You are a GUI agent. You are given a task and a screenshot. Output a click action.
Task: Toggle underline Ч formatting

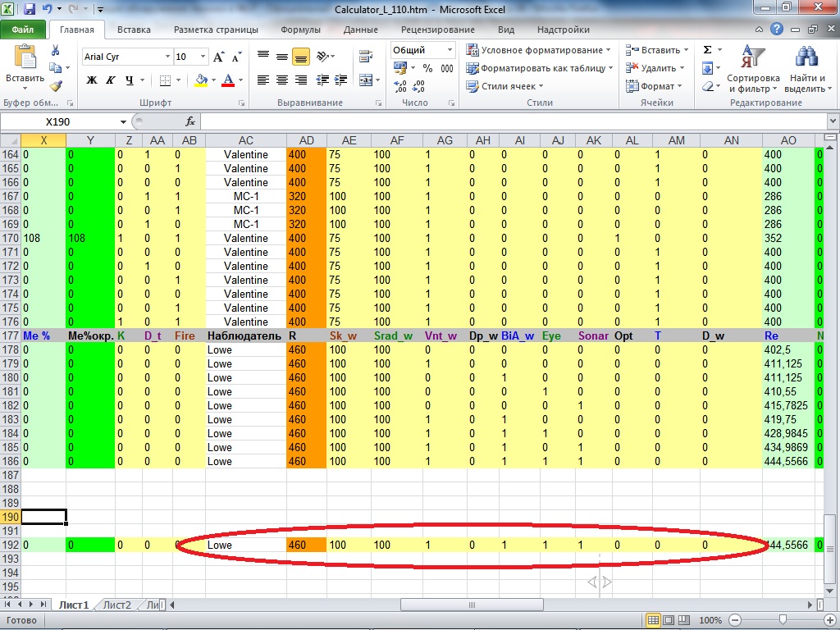click(x=129, y=80)
